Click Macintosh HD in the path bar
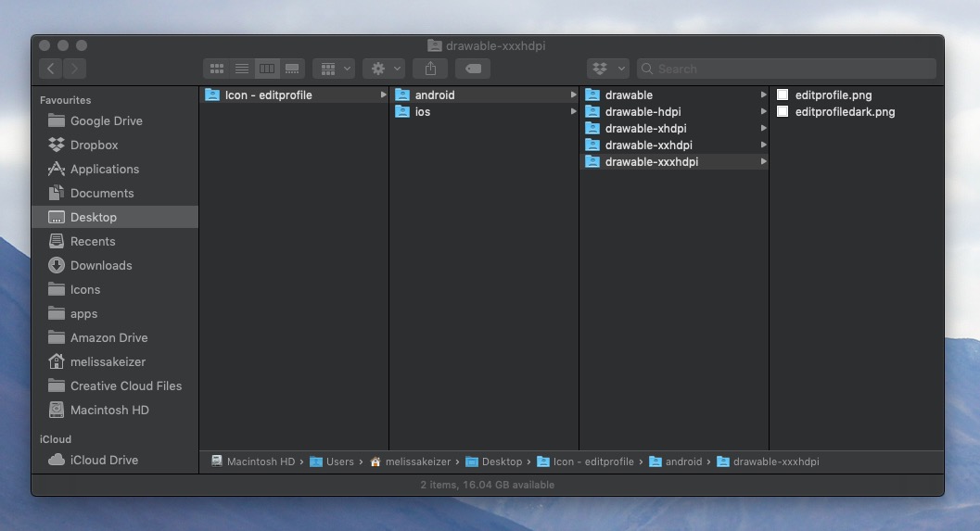The height and width of the screenshot is (531, 980). (253, 461)
